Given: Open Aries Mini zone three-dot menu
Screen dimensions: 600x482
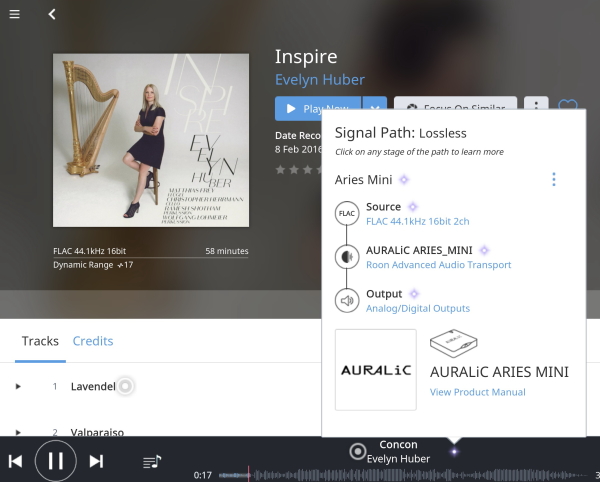Looking at the screenshot, I should [x=554, y=179].
